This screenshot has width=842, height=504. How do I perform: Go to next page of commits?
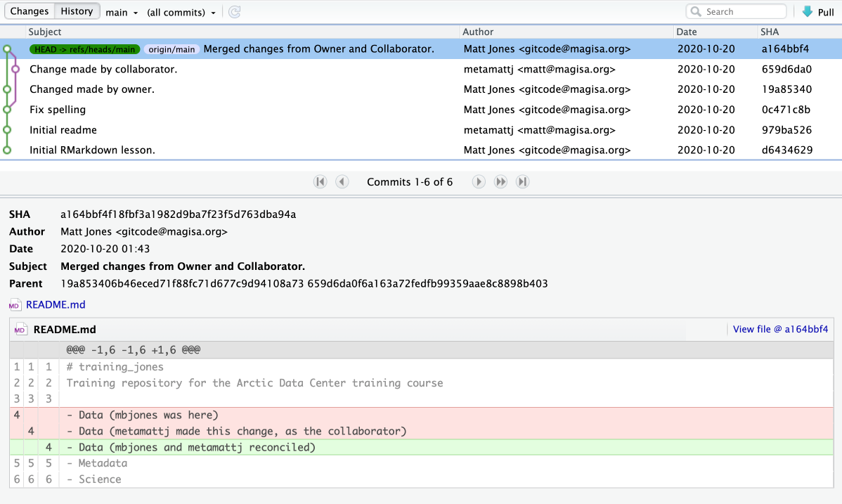479,182
